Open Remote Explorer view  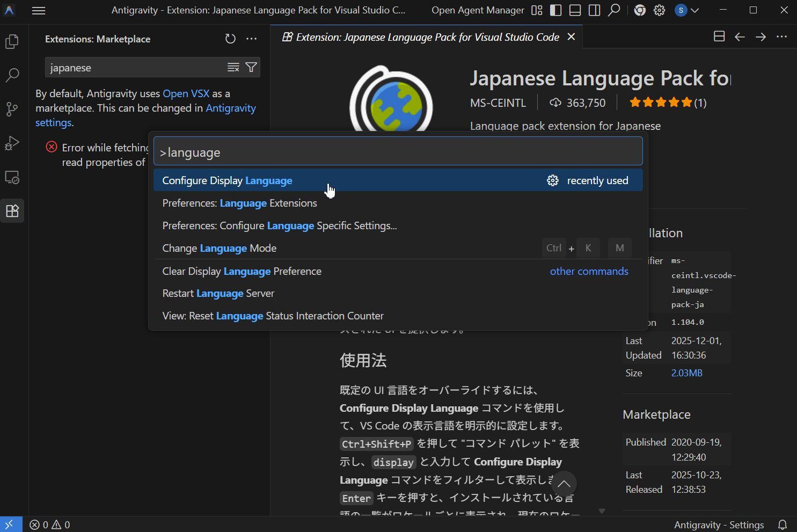(12, 177)
